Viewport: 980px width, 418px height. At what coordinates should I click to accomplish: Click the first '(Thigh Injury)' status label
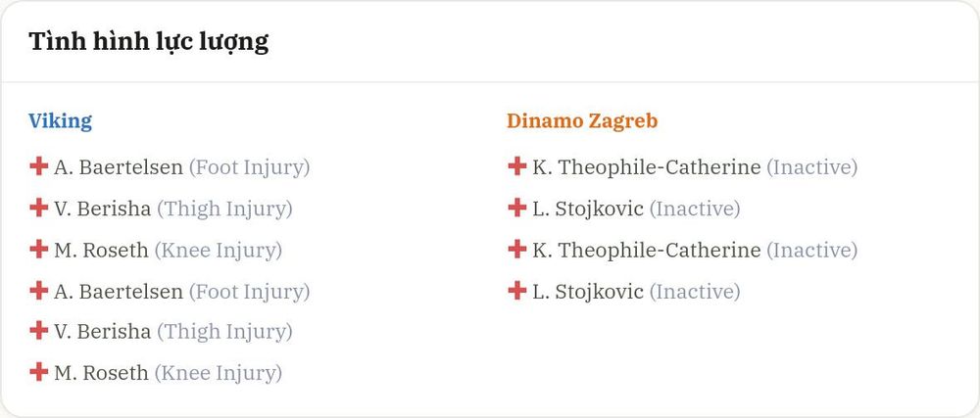tap(224, 209)
